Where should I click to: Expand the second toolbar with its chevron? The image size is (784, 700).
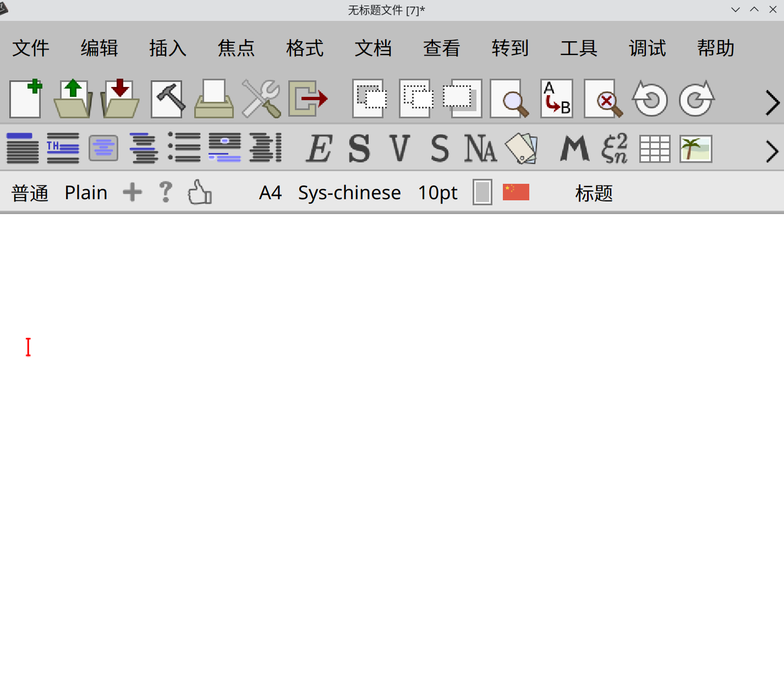click(772, 151)
